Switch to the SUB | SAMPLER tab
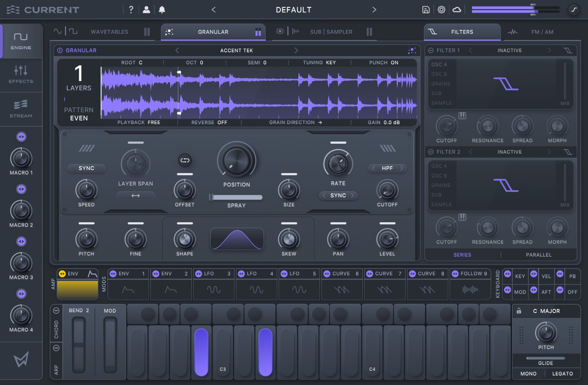The height and width of the screenshot is (385, 588). pyautogui.click(x=331, y=32)
